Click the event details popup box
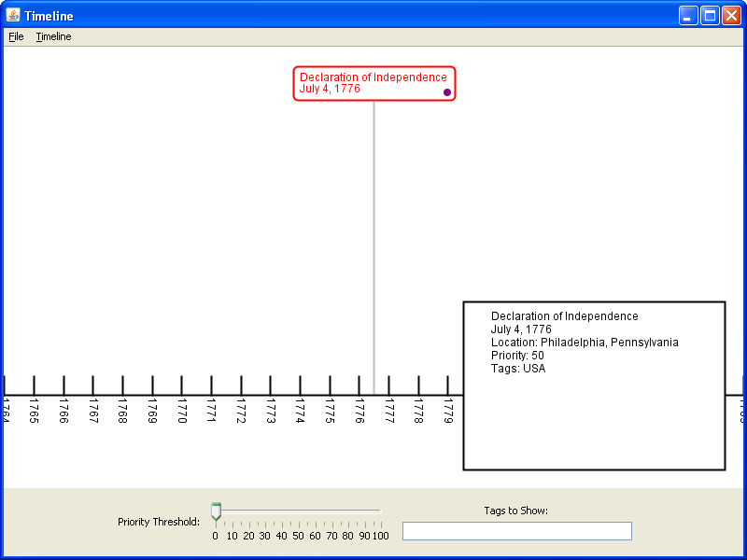 pyautogui.click(x=594, y=411)
